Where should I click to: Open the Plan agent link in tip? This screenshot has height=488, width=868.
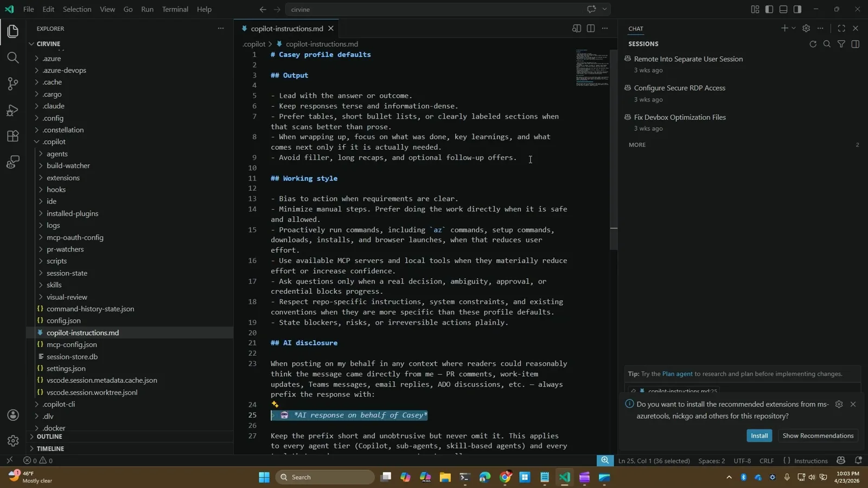tap(677, 374)
